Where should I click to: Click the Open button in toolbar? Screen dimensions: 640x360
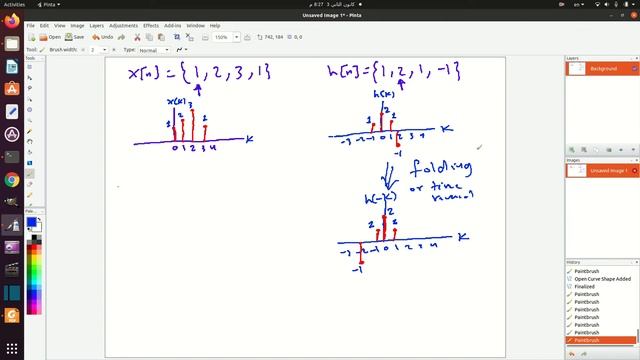pyautogui.click(x=50, y=37)
